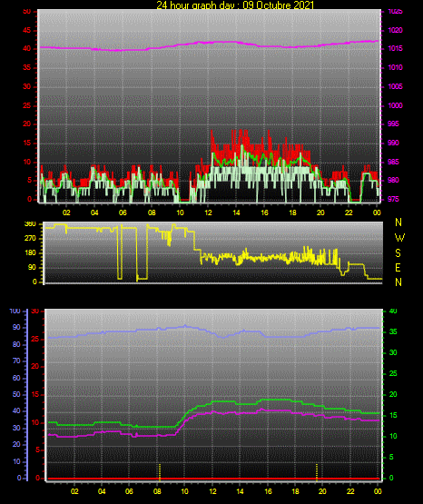Image resolution: width=423 pixels, height=504 pixels.
Task: Click the W compass letter
Action: click(399, 238)
